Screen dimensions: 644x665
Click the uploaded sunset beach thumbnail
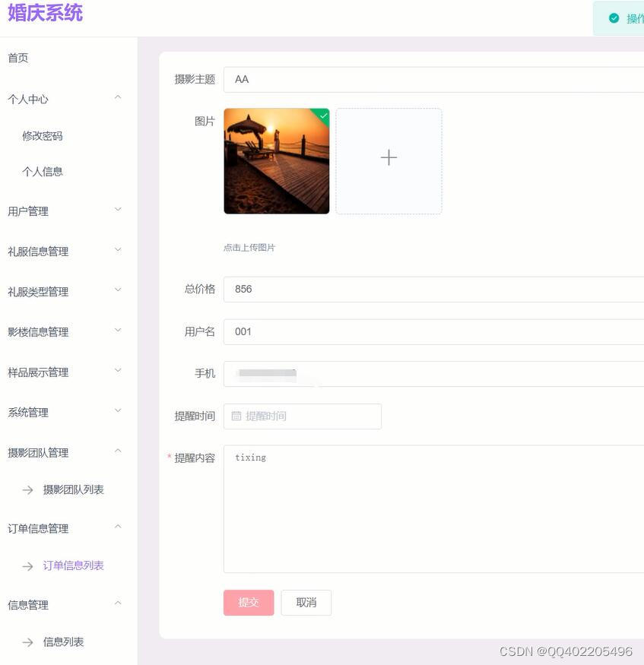pos(277,161)
